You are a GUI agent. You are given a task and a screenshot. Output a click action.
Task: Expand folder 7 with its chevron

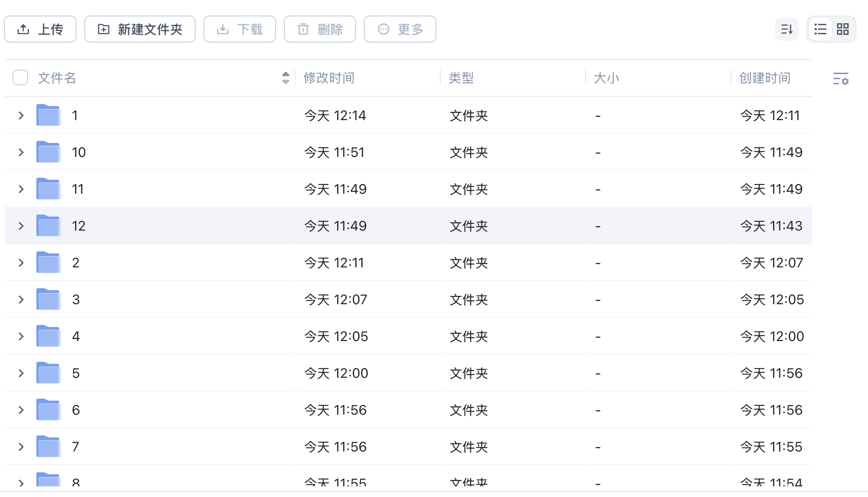(x=21, y=447)
